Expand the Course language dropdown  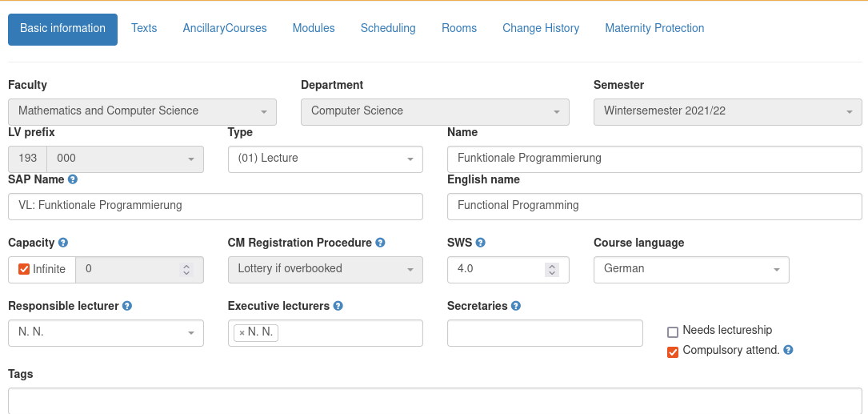tap(691, 270)
